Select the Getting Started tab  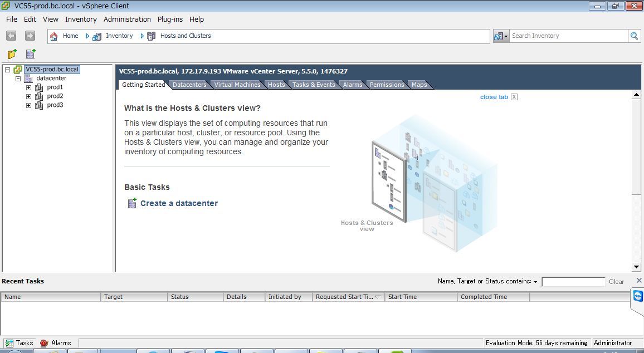pos(143,85)
